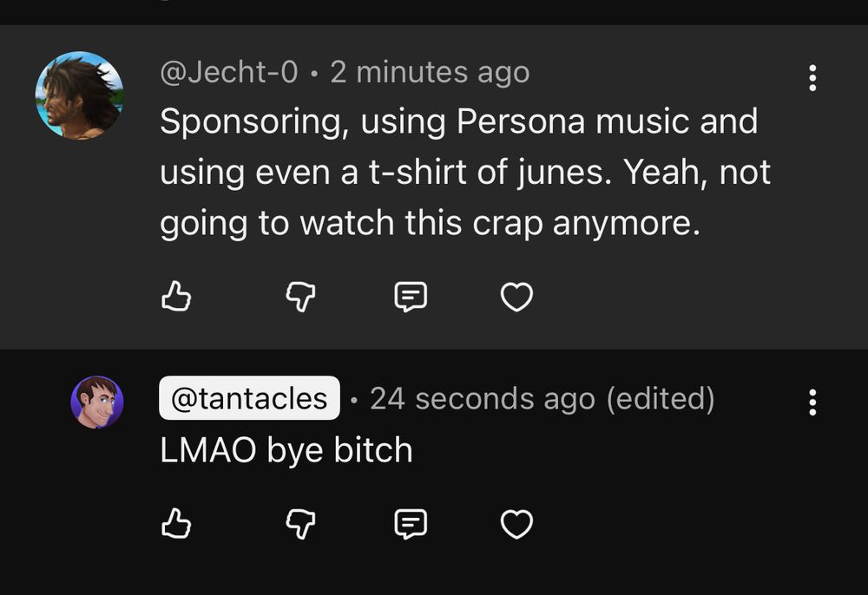Visit the @Jecht-0 channel via username
The height and width of the screenshot is (595, 868).
(228, 73)
